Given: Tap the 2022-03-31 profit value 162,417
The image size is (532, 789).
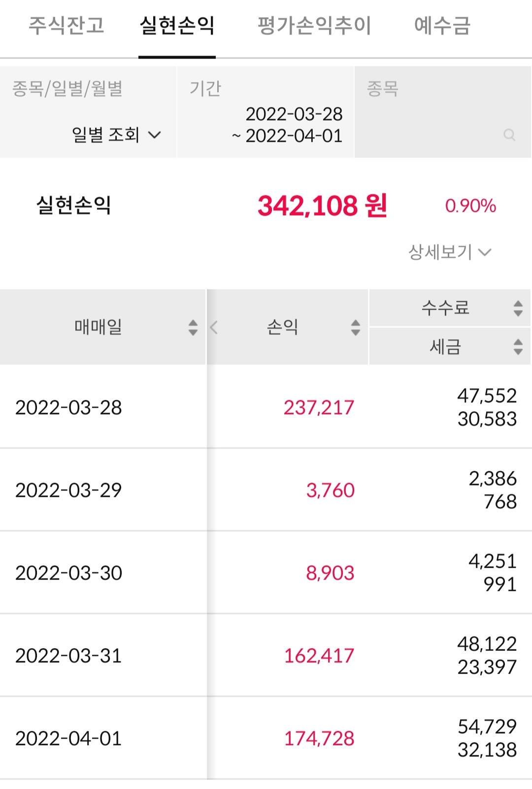Looking at the screenshot, I should click(319, 656).
